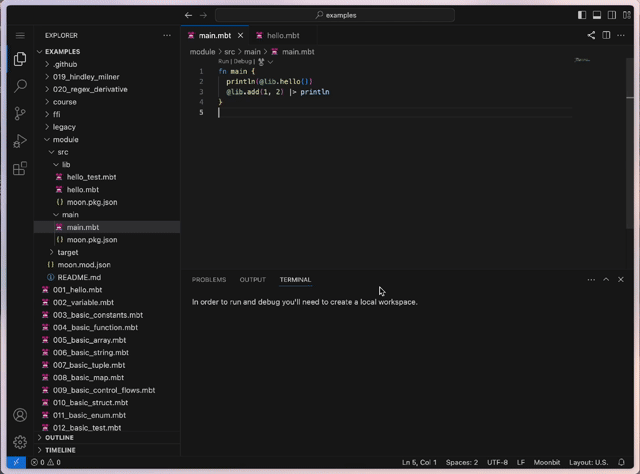Open the notifications bell

pos(621,462)
